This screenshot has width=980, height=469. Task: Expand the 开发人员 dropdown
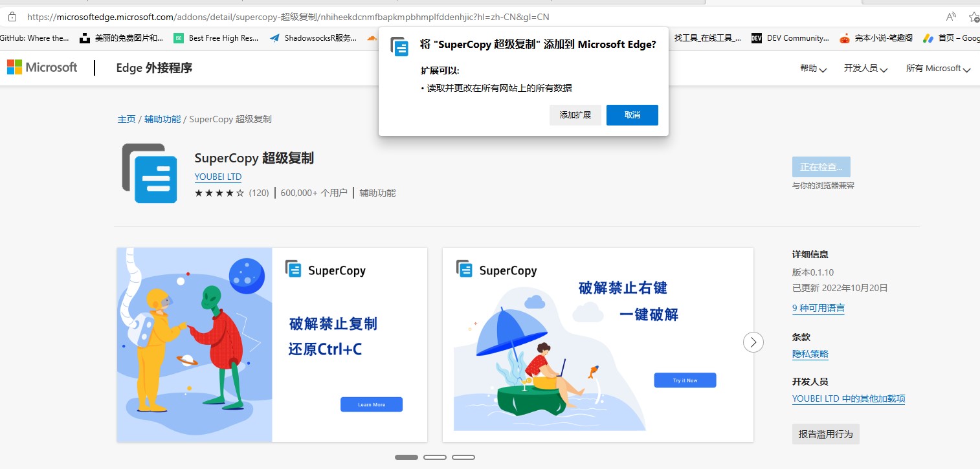coord(864,68)
